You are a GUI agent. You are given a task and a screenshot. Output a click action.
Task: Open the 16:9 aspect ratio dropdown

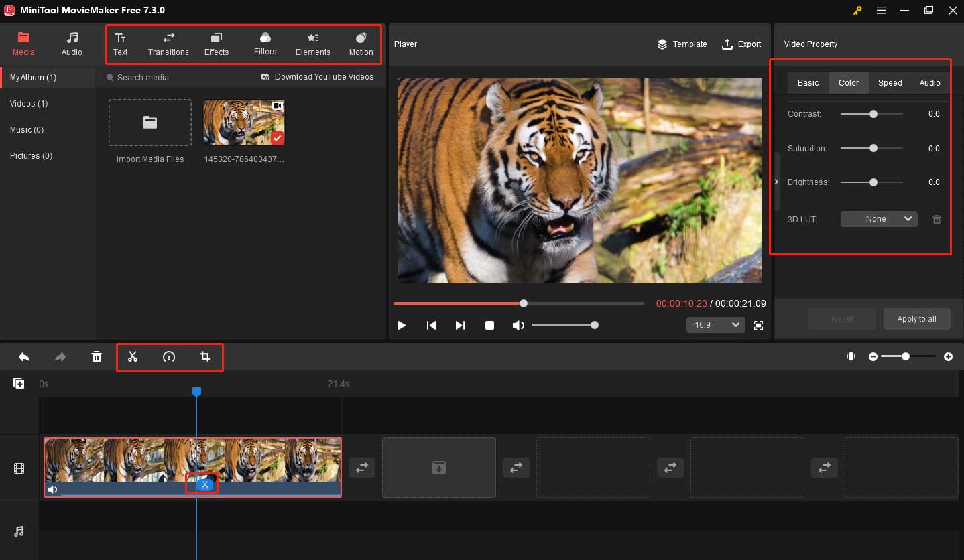pos(716,325)
